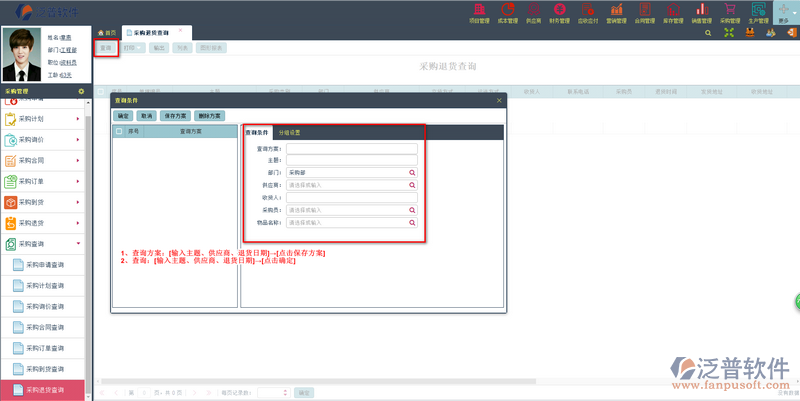Click the 查询 toolbar button
Image resolution: width=800 pixels, height=401 pixels.
tap(106, 48)
